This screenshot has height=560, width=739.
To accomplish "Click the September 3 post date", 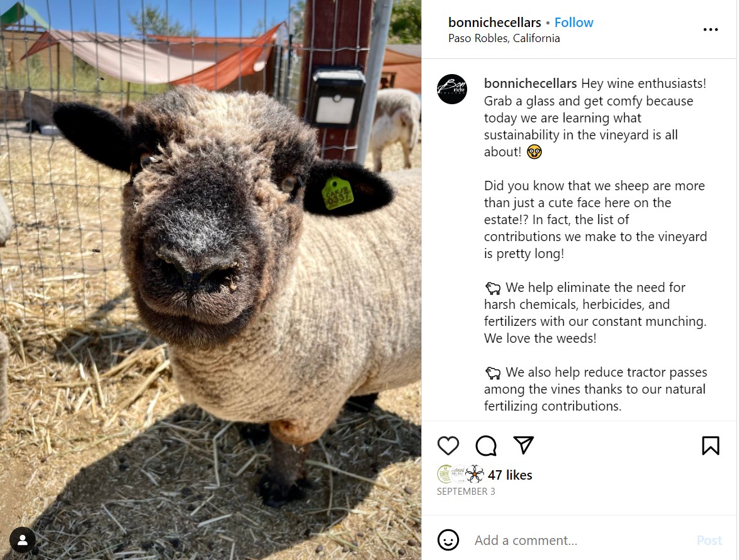I will coord(466,491).
